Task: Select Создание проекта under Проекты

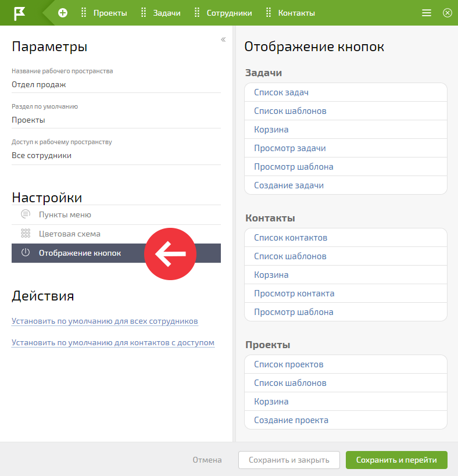Action: point(346,420)
